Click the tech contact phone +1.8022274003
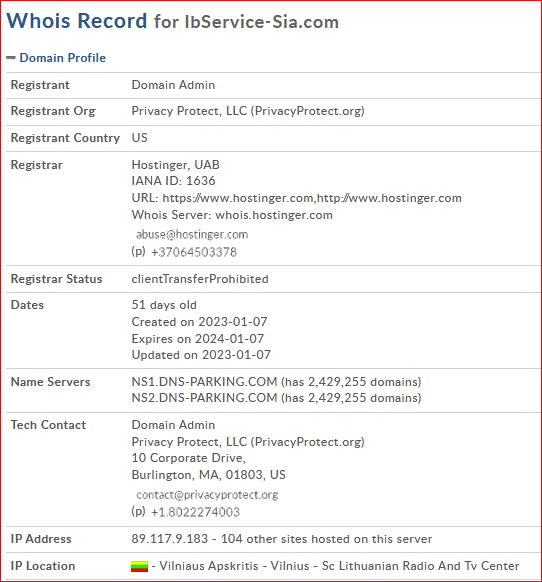542x582 pixels. pyautogui.click(x=195, y=512)
